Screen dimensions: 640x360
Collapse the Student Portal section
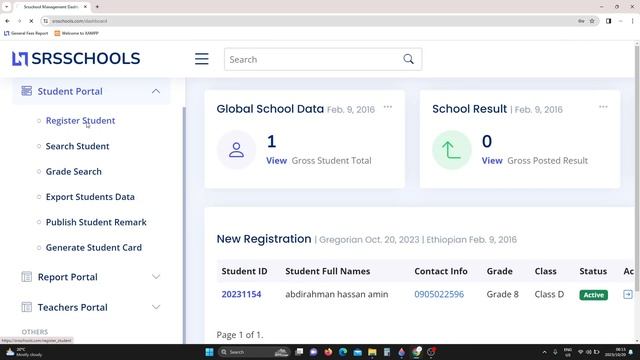(x=156, y=91)
